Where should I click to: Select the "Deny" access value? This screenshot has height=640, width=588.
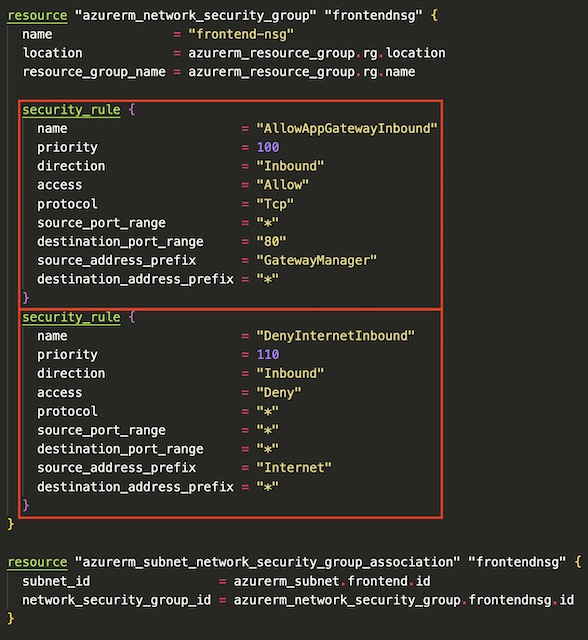(x=279, y=392)
